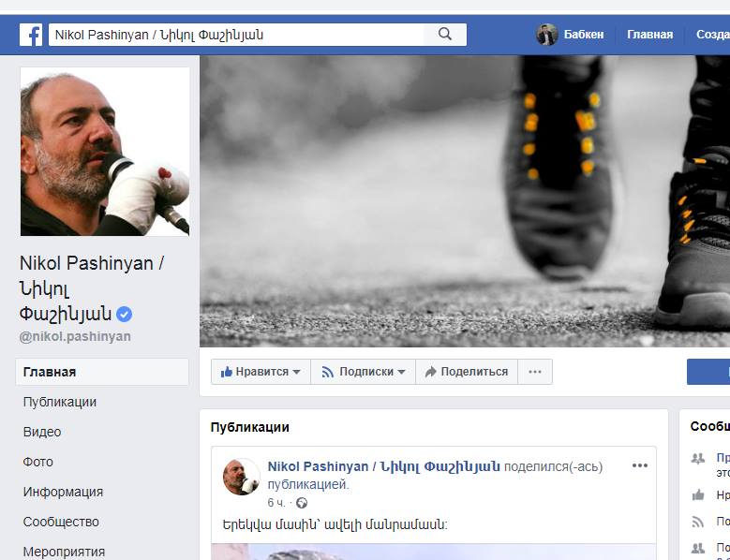This screenshot has height=560, width=730.
Task: Click the thumbs-up icon in right community panel
Action: [697, 494]
